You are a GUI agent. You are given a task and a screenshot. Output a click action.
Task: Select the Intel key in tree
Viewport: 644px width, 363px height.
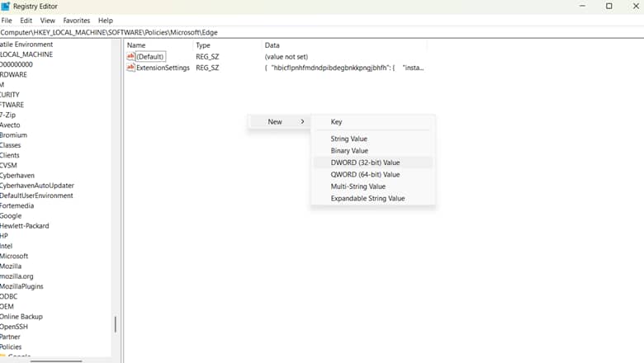click(x=6, y=246)
